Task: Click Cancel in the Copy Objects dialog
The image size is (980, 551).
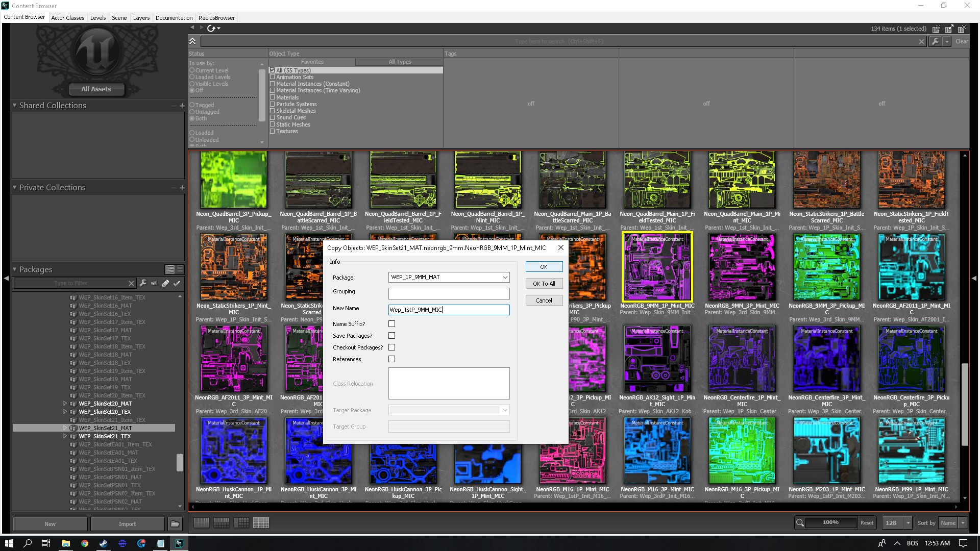Action: (544, 300)
